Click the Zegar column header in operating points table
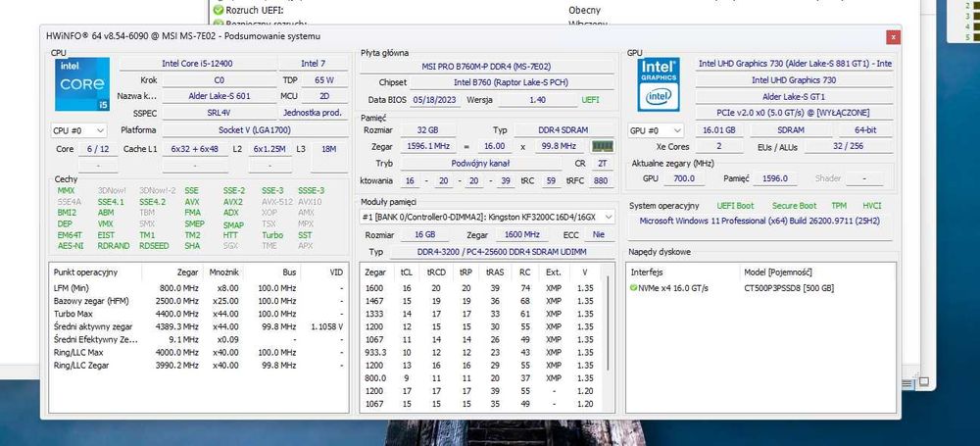The height and width of the screenshot is (446, 980). [187, 273]
